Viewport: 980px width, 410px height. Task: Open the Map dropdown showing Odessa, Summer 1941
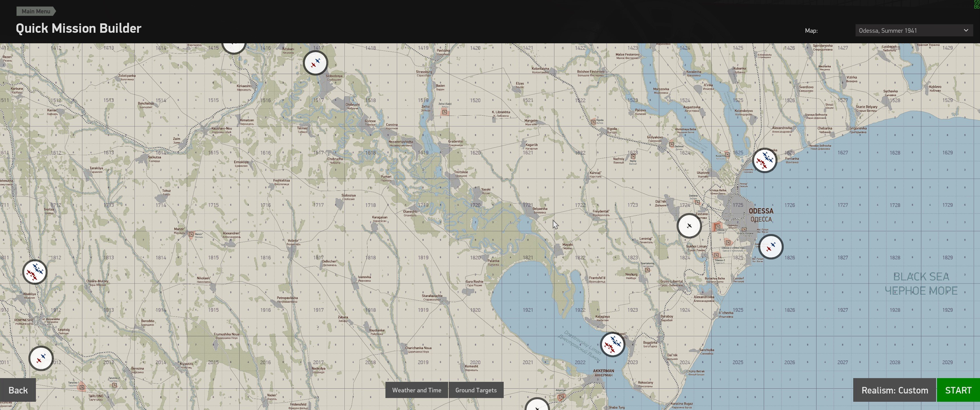click(914, 30)
